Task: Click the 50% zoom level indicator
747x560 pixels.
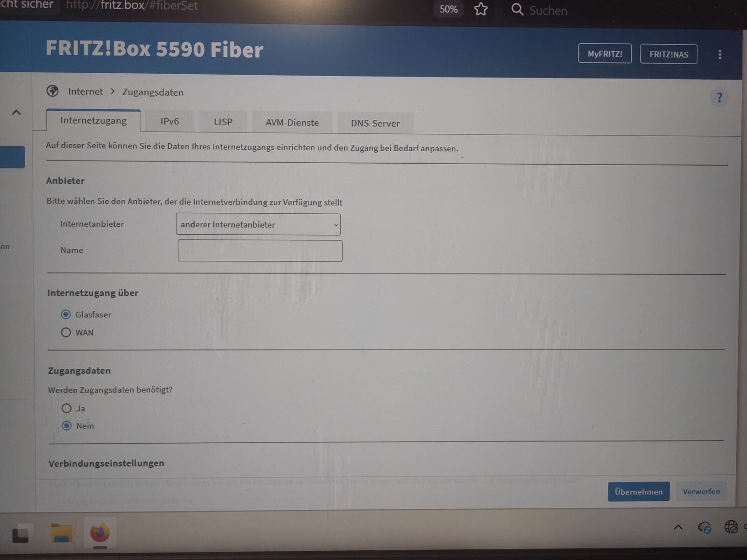Action: (449, 9)
